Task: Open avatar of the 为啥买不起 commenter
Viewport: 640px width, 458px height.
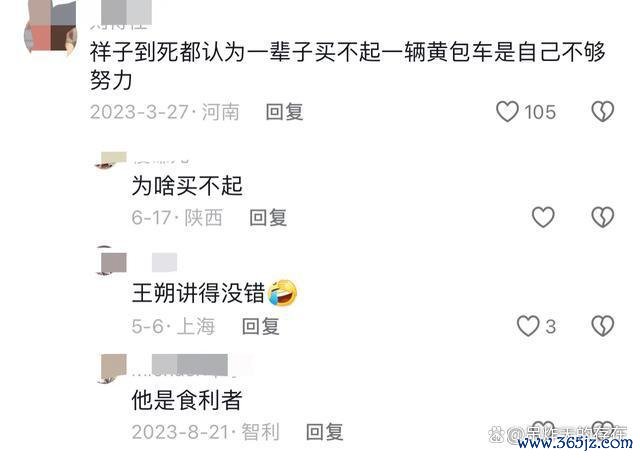Action: [111, 160]
